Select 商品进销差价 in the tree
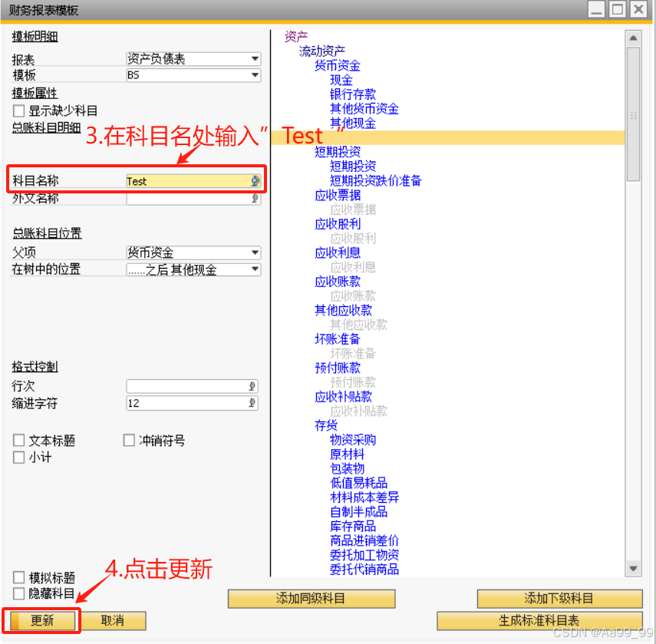656x644 pixels. (x=364, y=541)
